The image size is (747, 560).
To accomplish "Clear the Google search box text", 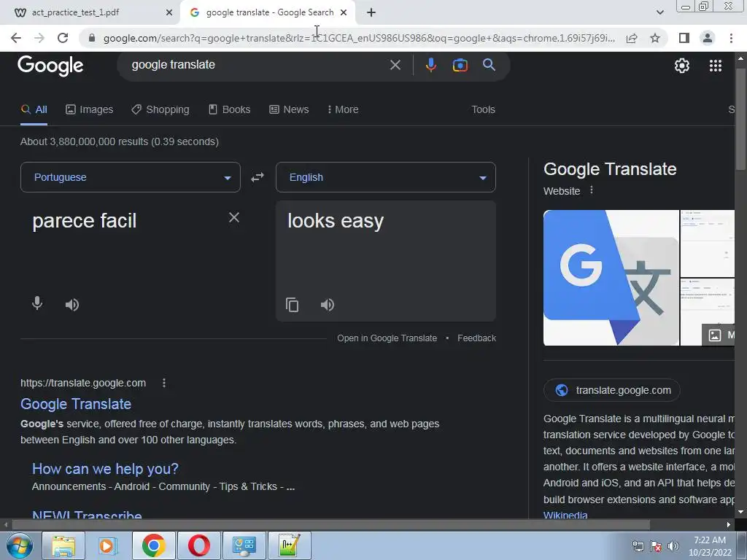I will pos(395,65).
